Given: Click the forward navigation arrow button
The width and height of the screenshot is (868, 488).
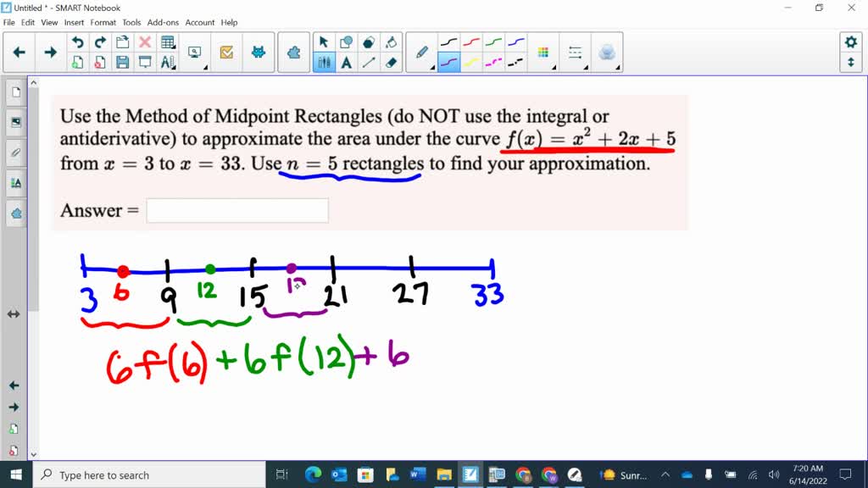Looking at the screenshot, I should (50, 51).
